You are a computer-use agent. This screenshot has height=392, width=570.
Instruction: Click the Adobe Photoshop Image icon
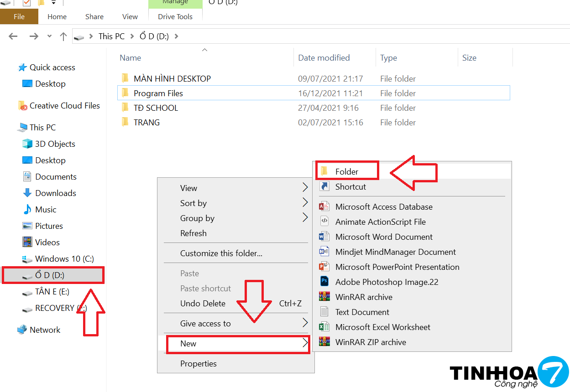(324, 282)
